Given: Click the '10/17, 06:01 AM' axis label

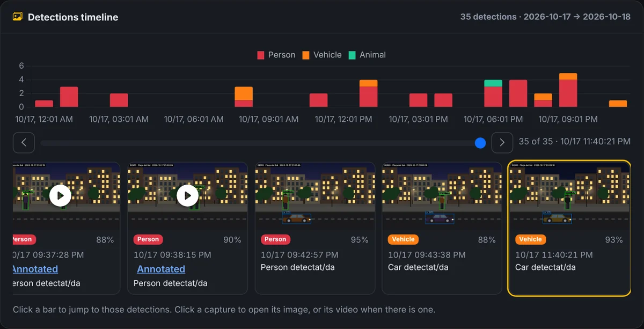Looking at the screenshot, I should point(194,119).
